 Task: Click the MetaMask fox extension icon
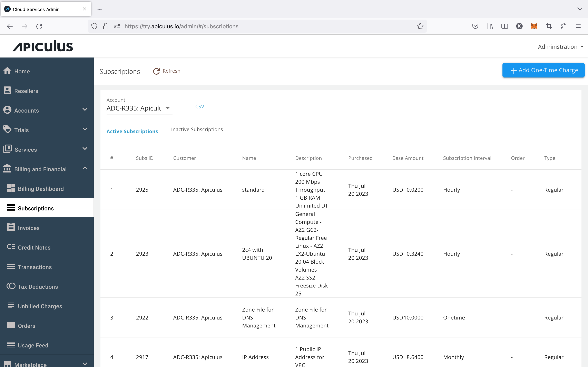coord(534,26)
